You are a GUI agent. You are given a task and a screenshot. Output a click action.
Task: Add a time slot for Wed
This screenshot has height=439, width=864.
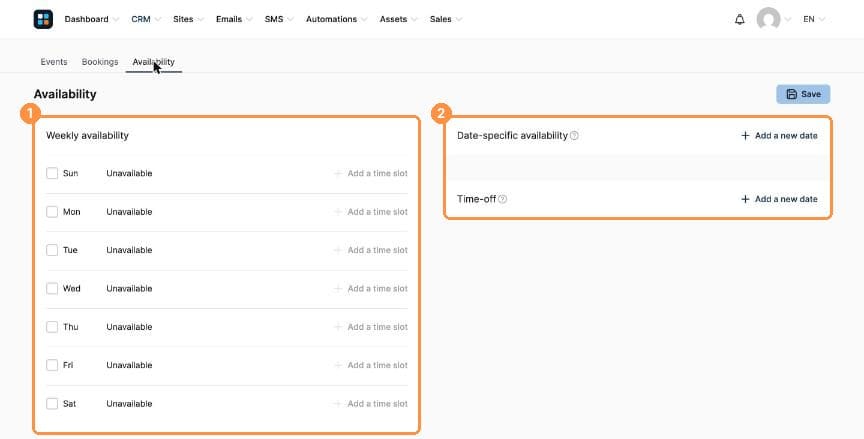(x=371, y=289)
